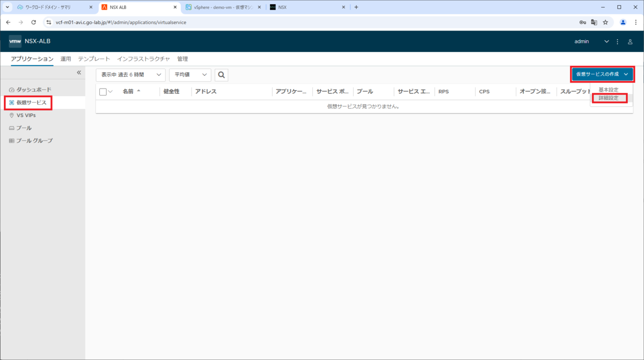Click the プール sidebar icon
This screenshot has height=360, width=644.
point(12,128)
